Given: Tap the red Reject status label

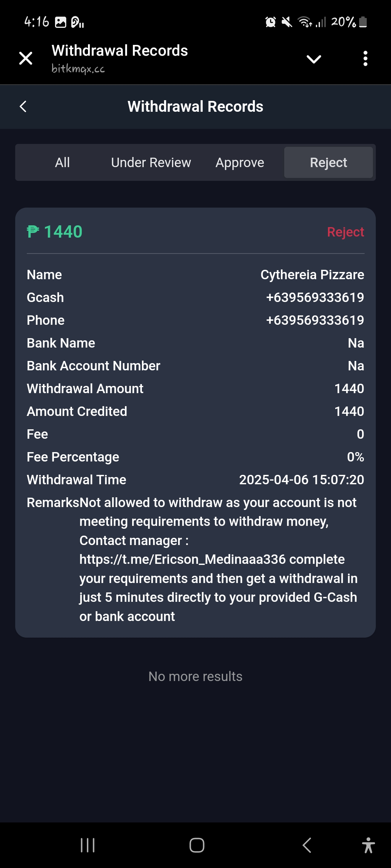Looking at the screenshot, I should [345, 232].
